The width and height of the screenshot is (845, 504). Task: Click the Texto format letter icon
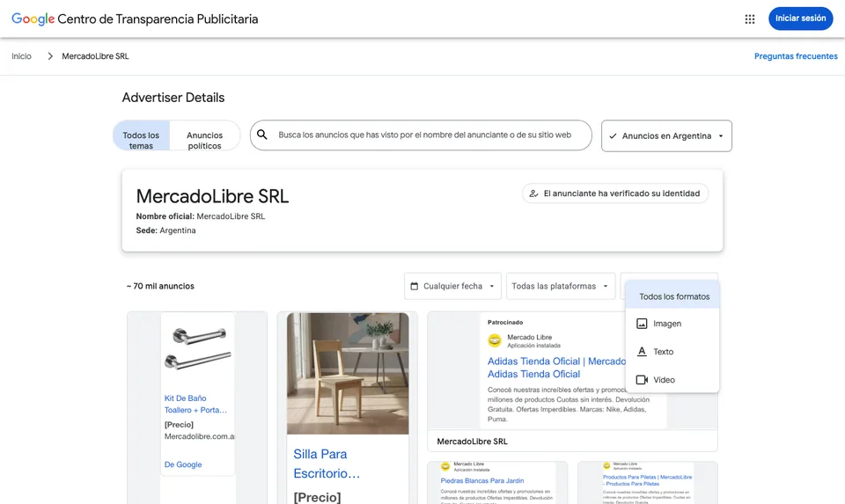[x=642, y=352]
